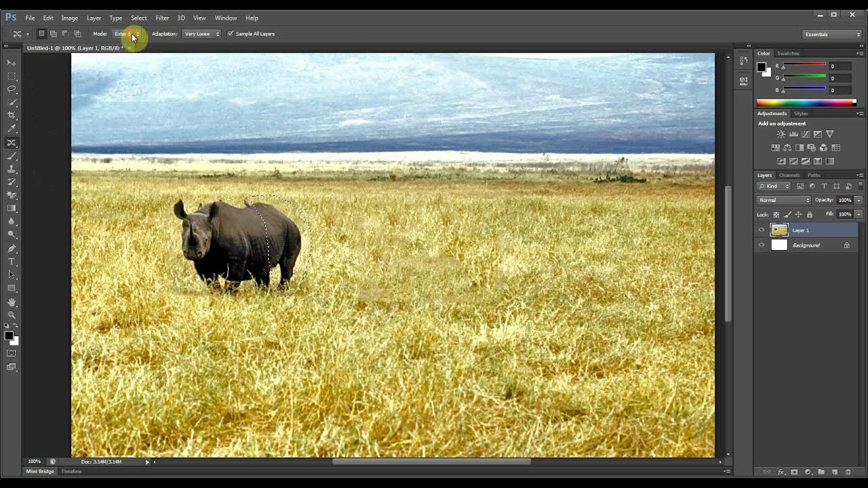Add a Levels adjustment
868x488 pixels.
click(793, 134)
